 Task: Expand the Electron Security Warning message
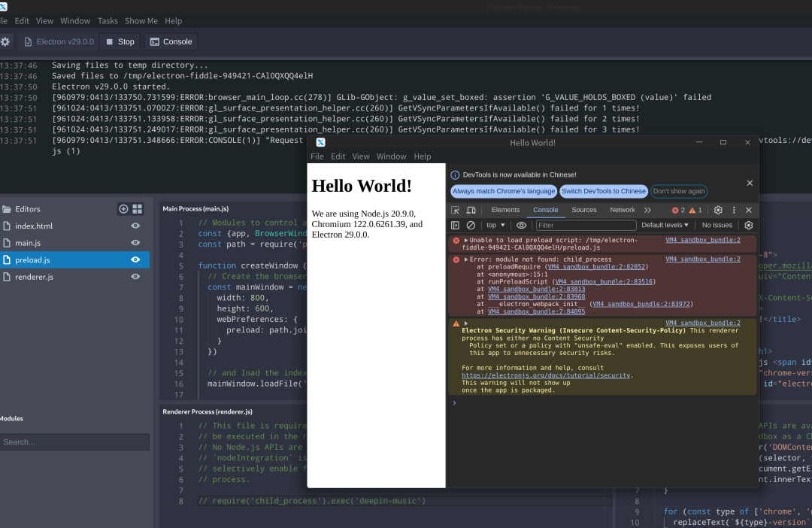tap(466, 323)
